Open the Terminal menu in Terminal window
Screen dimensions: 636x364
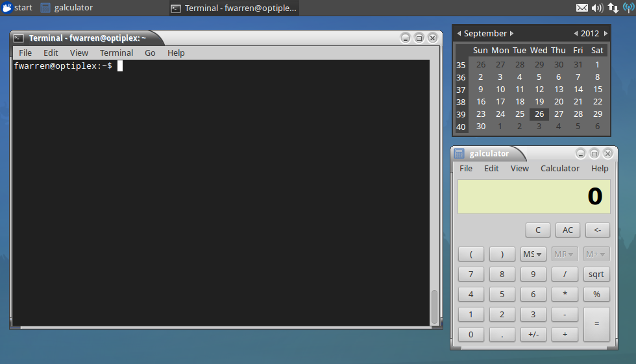(116, 53)
